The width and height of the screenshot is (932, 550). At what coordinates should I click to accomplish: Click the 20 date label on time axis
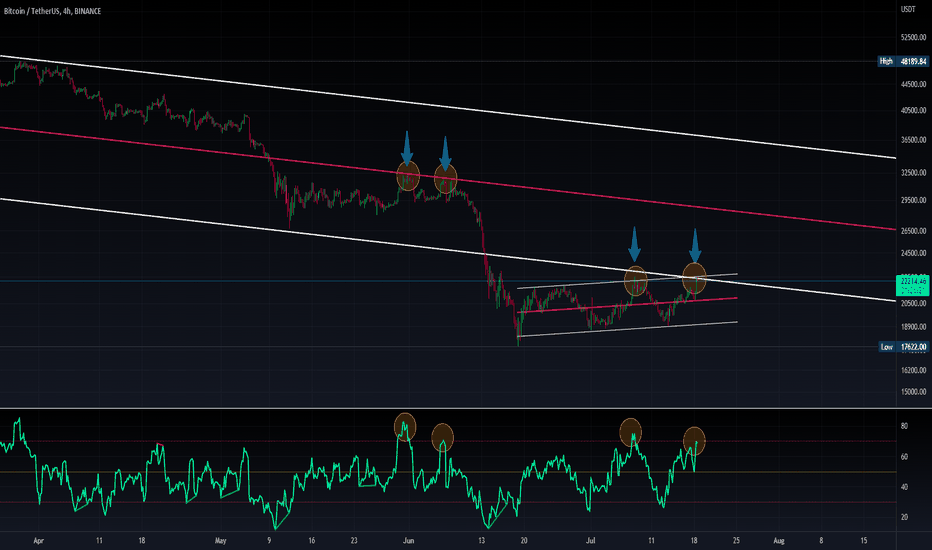pyautogui.click(x=524, y=541)
